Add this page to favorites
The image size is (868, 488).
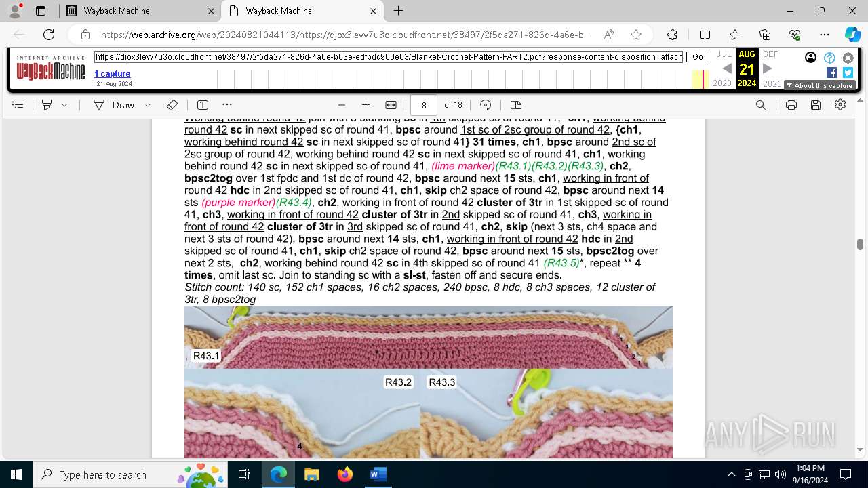pos(636,35)
